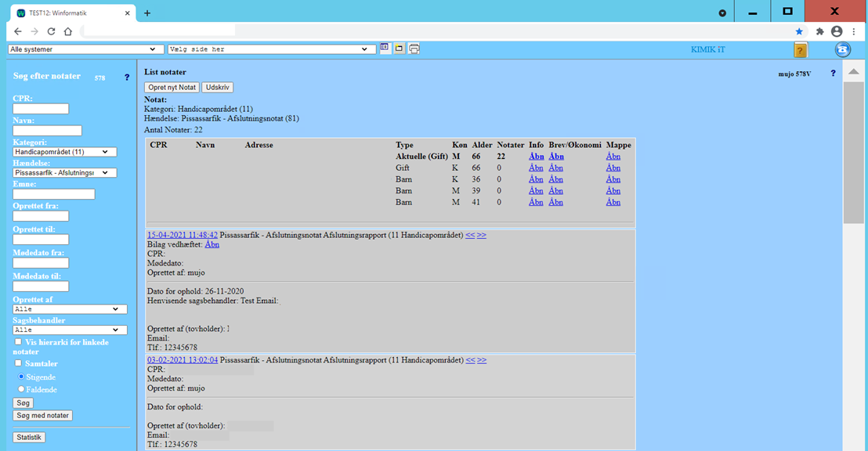Click the bookmark star icon
The width and height of the screenshot is (868, 451).
click(799, 31)
